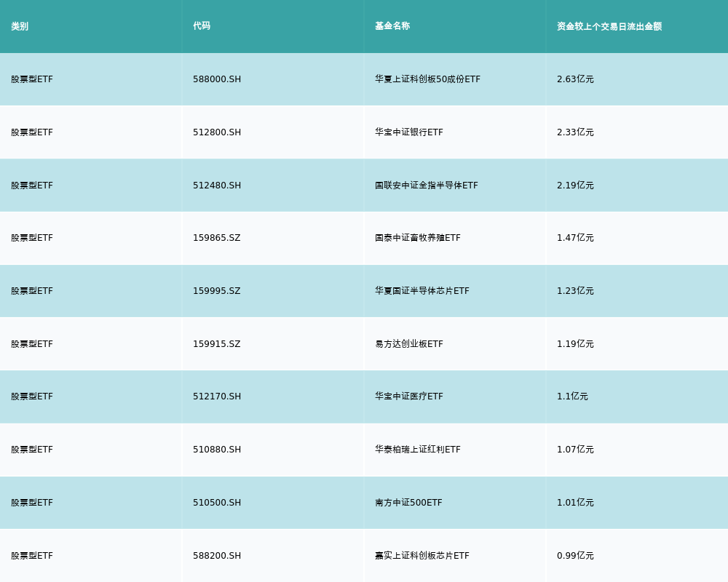The height and width of the screenshot is (582, 728).
Task: Select fund code 512480.SH
Action: tap(217, 186)
